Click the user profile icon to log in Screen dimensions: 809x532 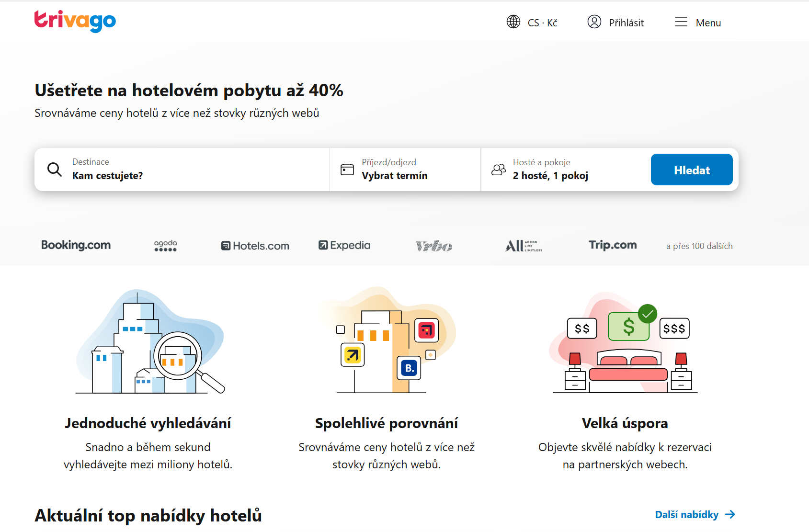(594, 22)
